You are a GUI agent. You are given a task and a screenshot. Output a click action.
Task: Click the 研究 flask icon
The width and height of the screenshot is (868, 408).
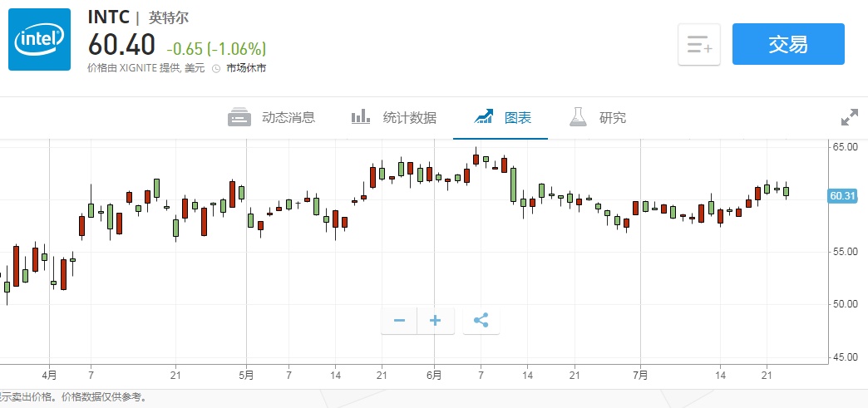point(578,117)
